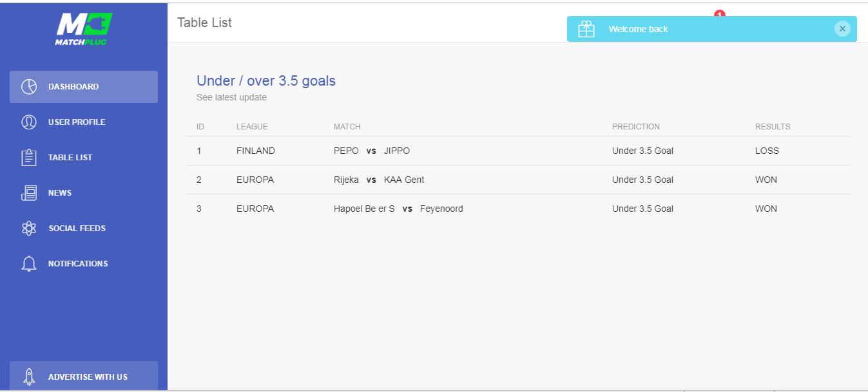Click the Under / over 3.5 goals heading
The width and height of the screenshot is (868, 392).
coord(266,81)
